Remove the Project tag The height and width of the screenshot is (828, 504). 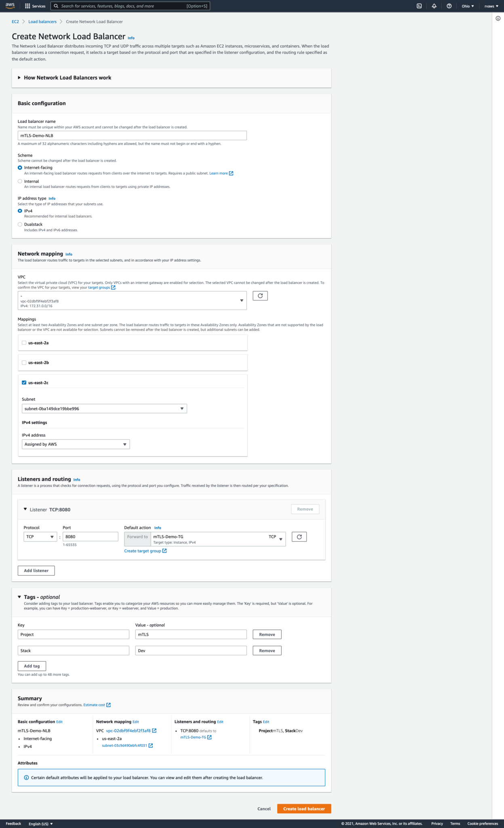[267, 634]
